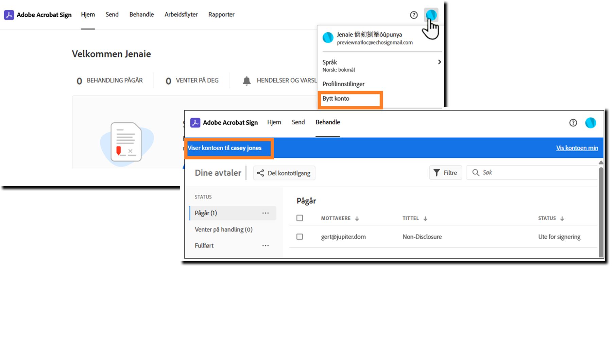Click the Non-Disclosure agreement title
The height and width of the screenshot is (364, 615).
(x=422, y=237)
